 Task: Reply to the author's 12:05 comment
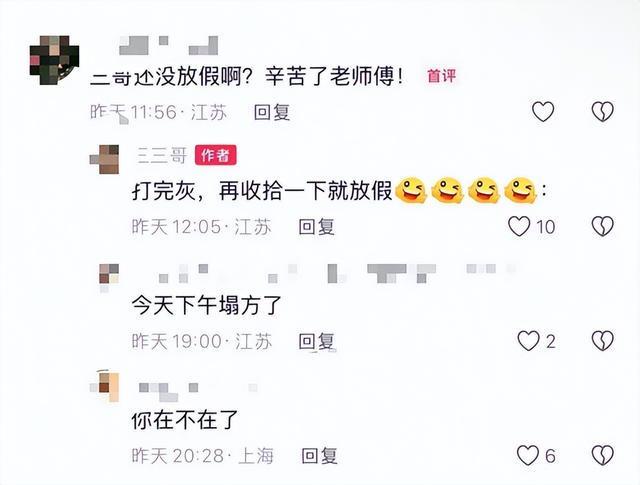point(317,227)
